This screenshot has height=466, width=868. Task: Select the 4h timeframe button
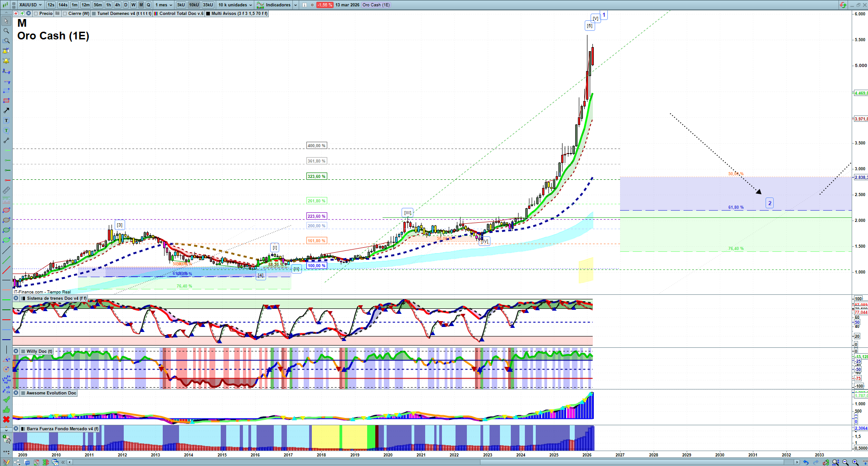(x=117, y=5)
